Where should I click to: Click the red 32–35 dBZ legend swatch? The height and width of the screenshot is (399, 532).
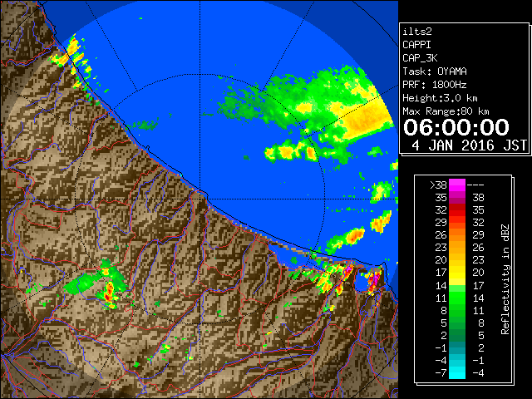point(457,210)
